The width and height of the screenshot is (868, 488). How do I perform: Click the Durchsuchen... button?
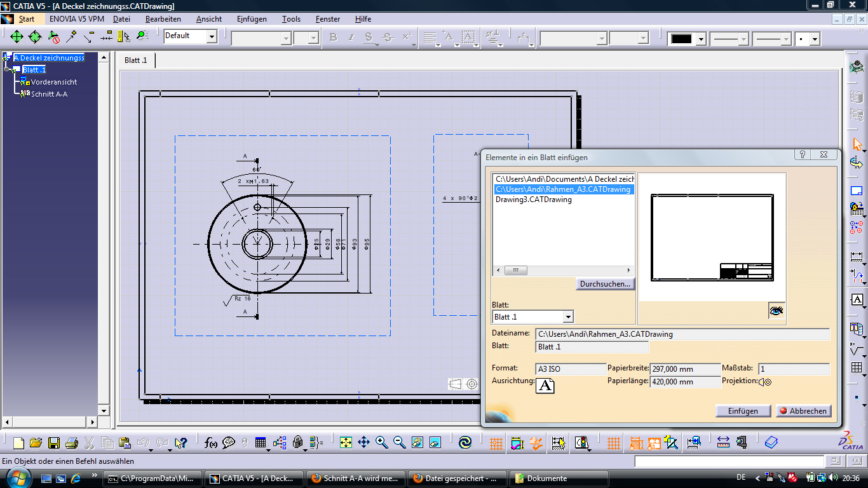pyautogui.click(x=606, y=284)
